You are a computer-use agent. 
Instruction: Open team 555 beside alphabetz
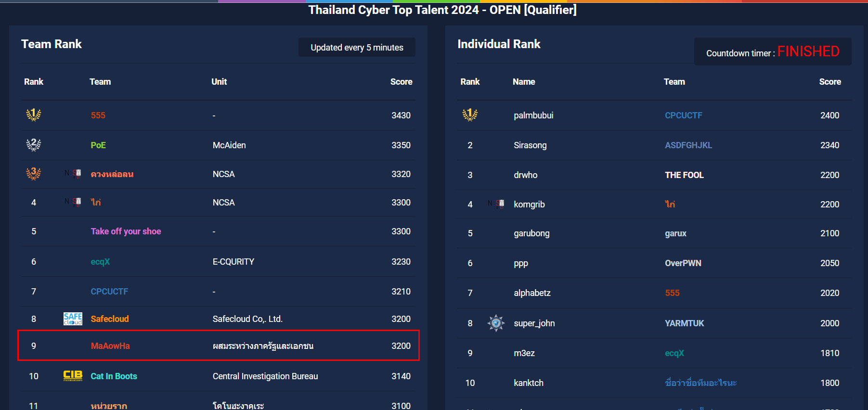coord(672,293)
